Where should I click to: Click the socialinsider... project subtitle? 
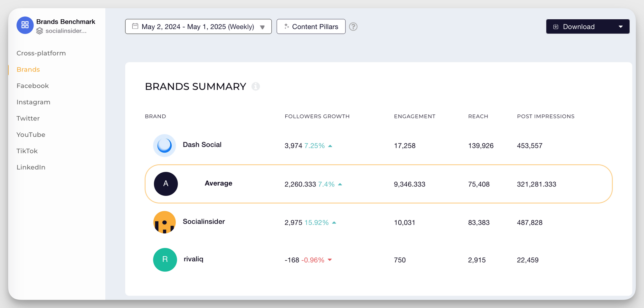(66, 31)
